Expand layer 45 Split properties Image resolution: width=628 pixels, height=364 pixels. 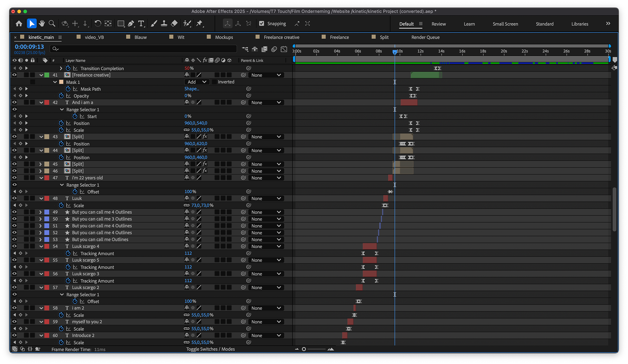pos(41,164)
